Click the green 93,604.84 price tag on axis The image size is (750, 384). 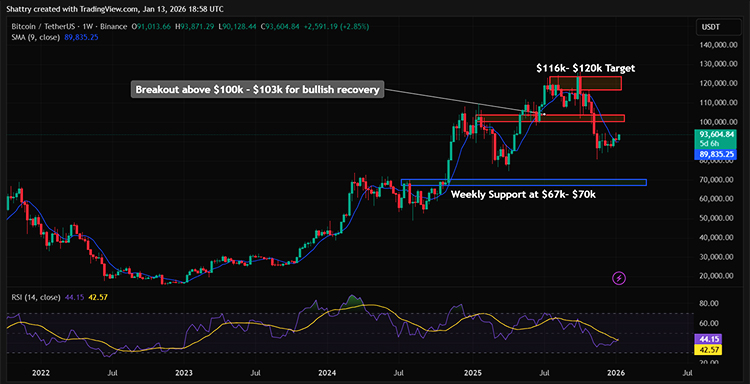click(x=716, y=135)
